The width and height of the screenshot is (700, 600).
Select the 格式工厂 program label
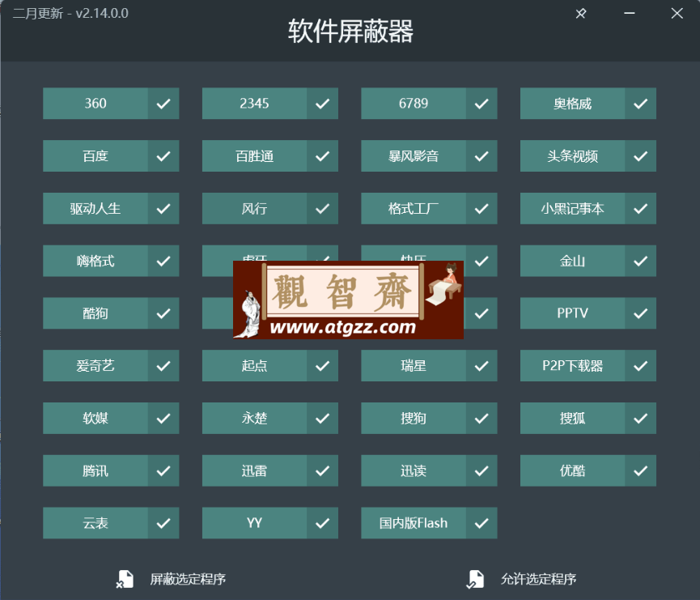pyautogui.click(x=414, y=208)
